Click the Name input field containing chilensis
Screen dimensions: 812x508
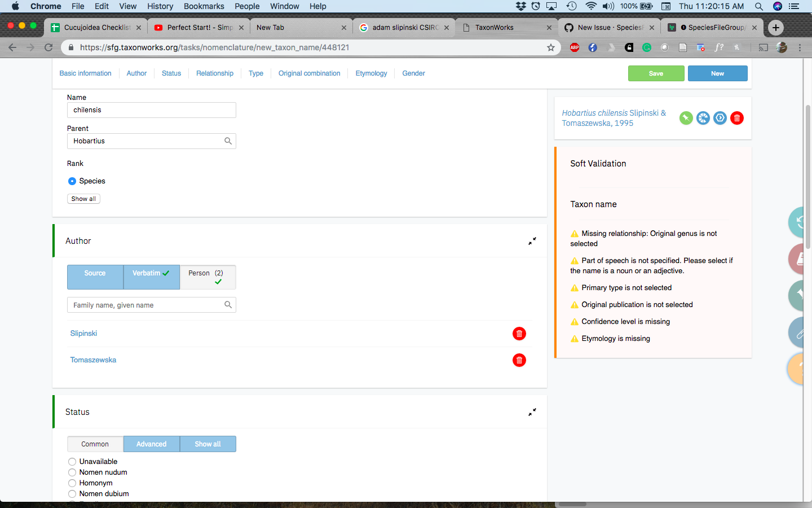[x=151, y=110]
